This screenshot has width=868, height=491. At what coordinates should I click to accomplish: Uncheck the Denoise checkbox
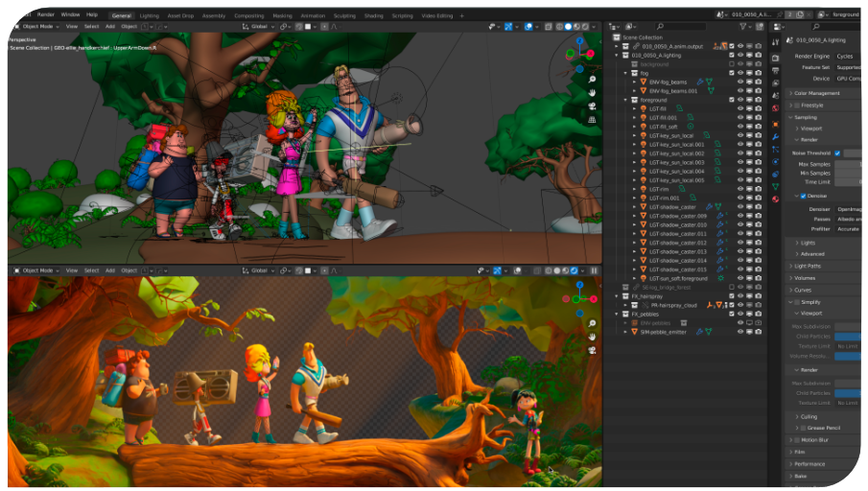click(x=804, y=196)
